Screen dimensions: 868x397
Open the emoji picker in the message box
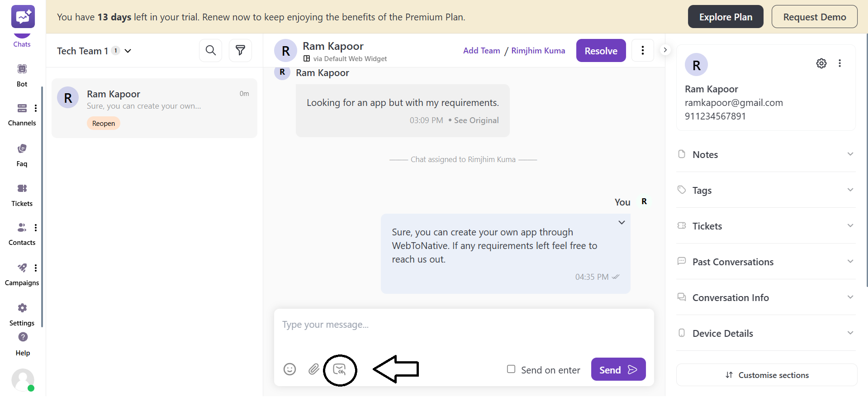[289, 369]
